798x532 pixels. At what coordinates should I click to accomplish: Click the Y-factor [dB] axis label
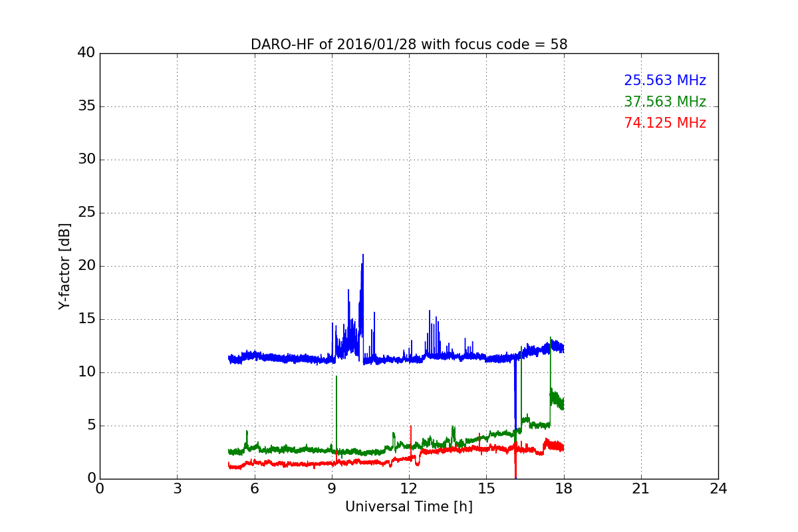click(65, 266)
